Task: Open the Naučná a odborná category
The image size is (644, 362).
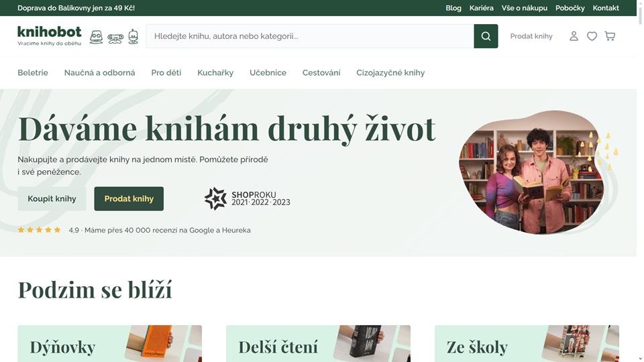Action: [99, 72]
